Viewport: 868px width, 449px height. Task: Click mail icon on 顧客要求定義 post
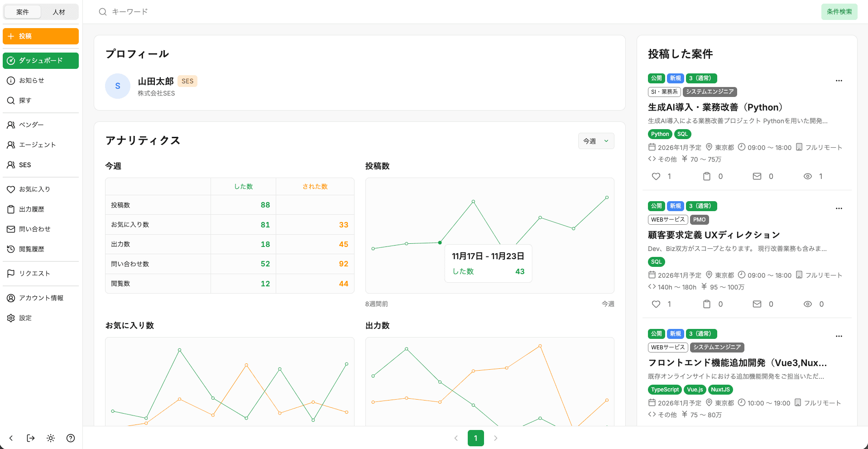[x=757, y=304]
